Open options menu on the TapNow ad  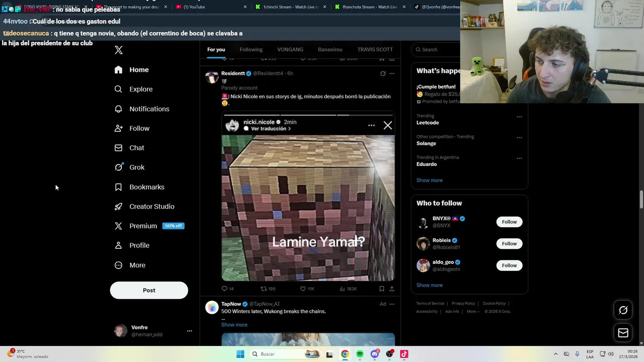pos(392,304)
